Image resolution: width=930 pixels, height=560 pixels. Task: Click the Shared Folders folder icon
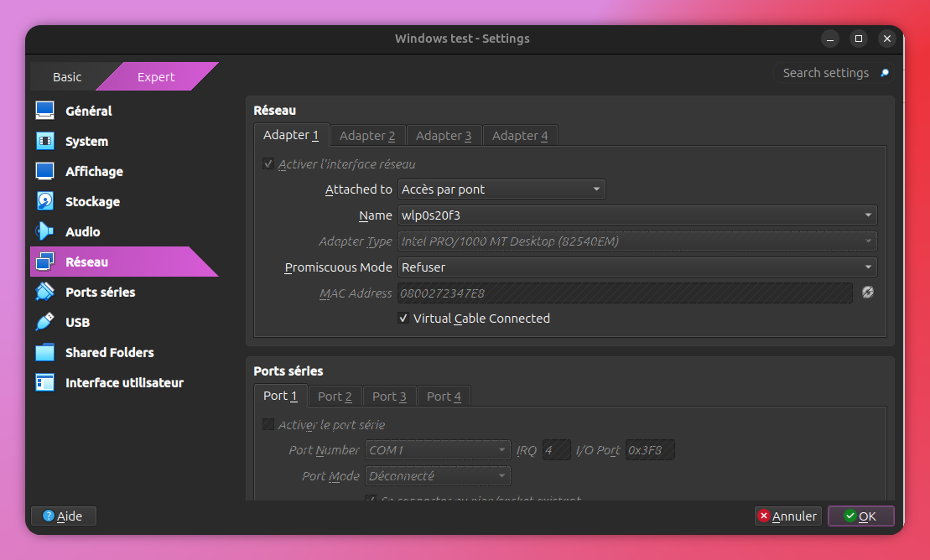(44, 352)
